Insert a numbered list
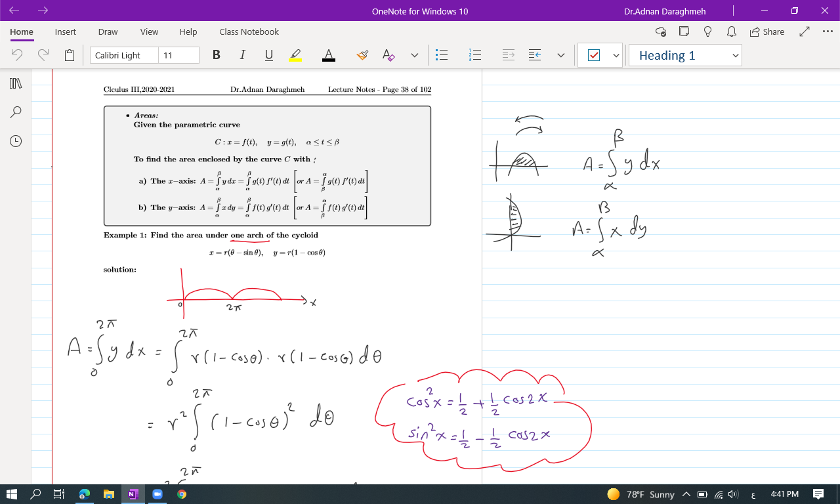Image resolution: width=840 pixels, height=504 pixels. coord(475,56)
